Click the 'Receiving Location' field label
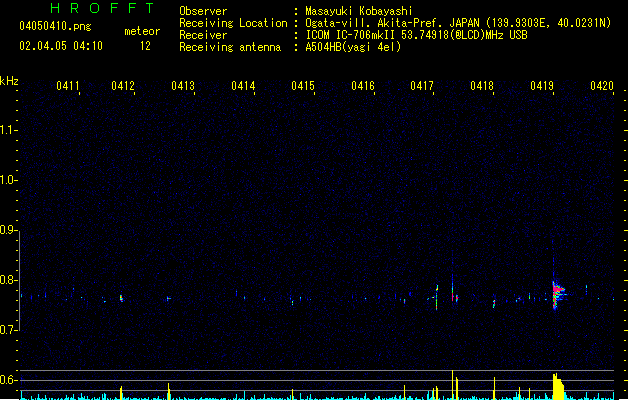This screenshot has height=400, width=629. pos(233,23)
